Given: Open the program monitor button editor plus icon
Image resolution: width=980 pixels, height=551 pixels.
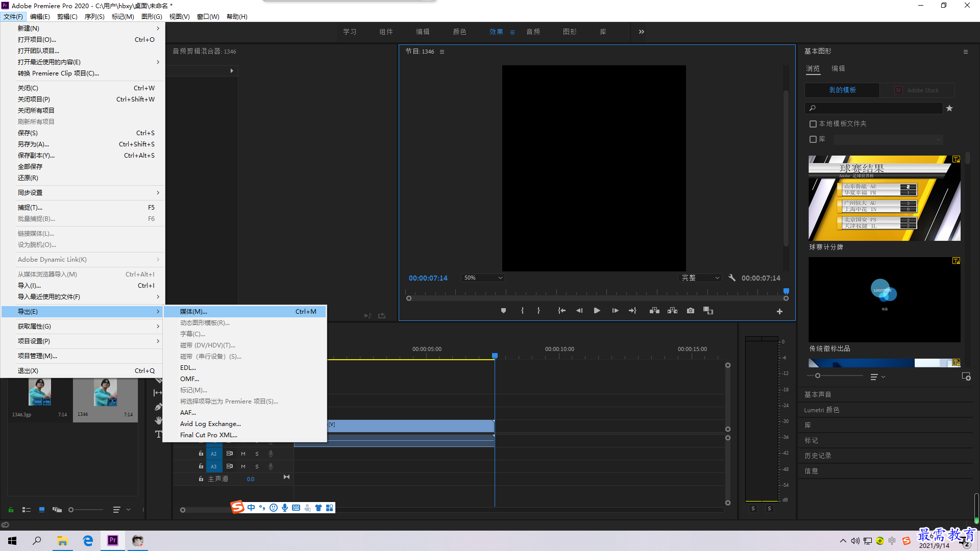Looking at the screenshot, I should [x=779, y=311].
